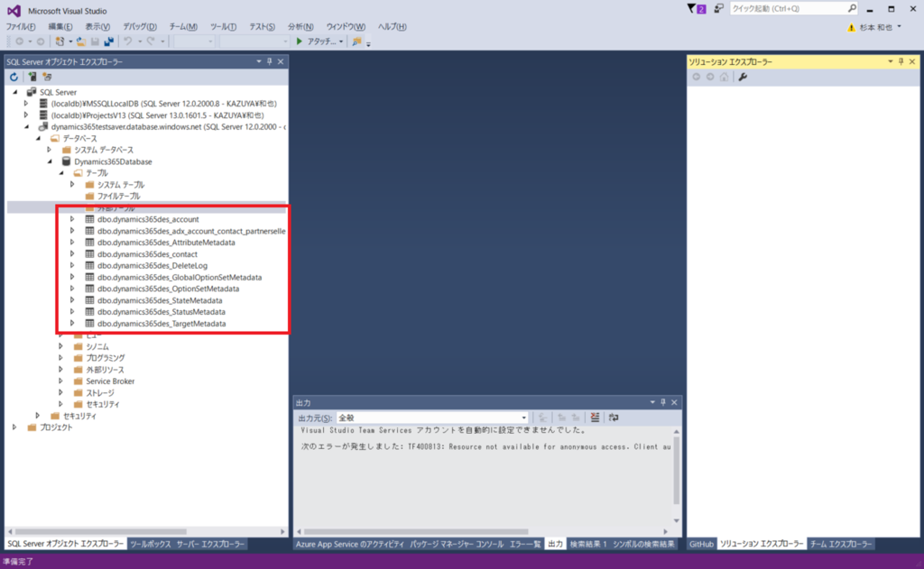Select the プログラミング folder
This screenshot has height=569, width=924.
tap(106, 358)
